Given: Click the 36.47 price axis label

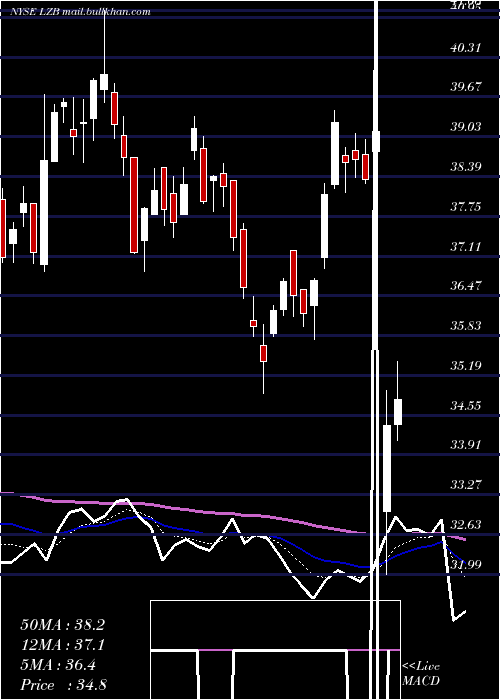Looking at the screenshot, I should pos(466,285).
